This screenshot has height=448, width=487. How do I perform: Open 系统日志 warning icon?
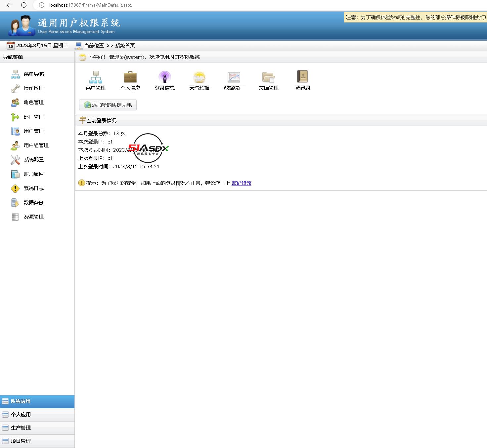(x=15, y=188)
